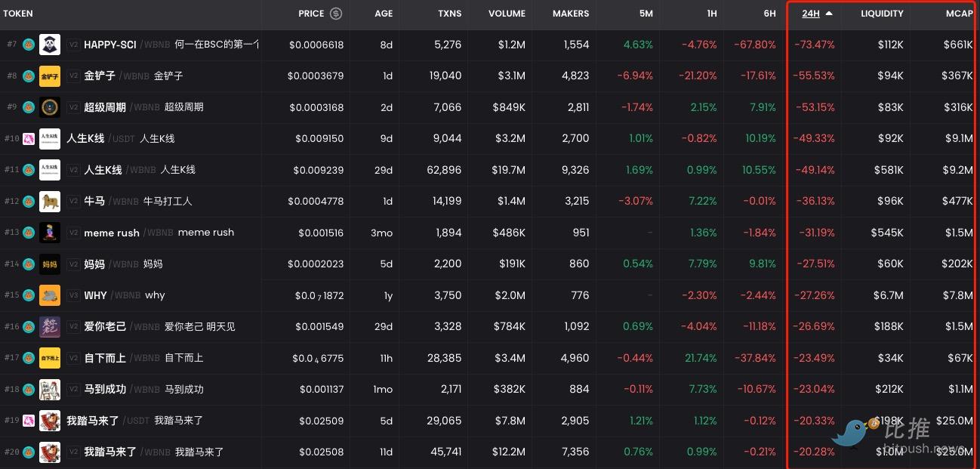Screen dimensions: 980x469
Task: Click the 妈妈 token logo
Action: coord(50,264)
